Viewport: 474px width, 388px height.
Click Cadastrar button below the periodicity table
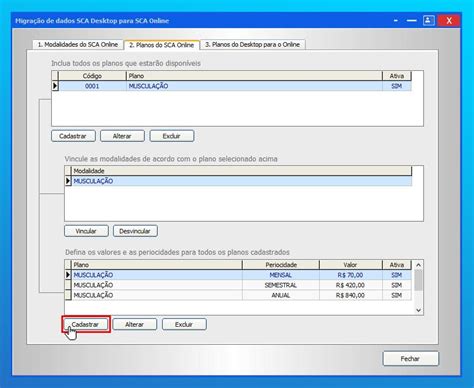[x=86, y=324]
